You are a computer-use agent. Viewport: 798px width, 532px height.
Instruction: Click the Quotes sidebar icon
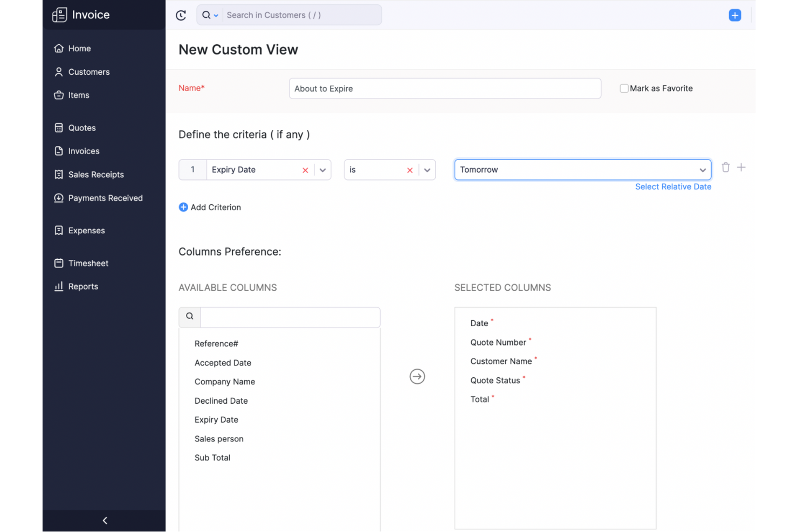point(59,128)
